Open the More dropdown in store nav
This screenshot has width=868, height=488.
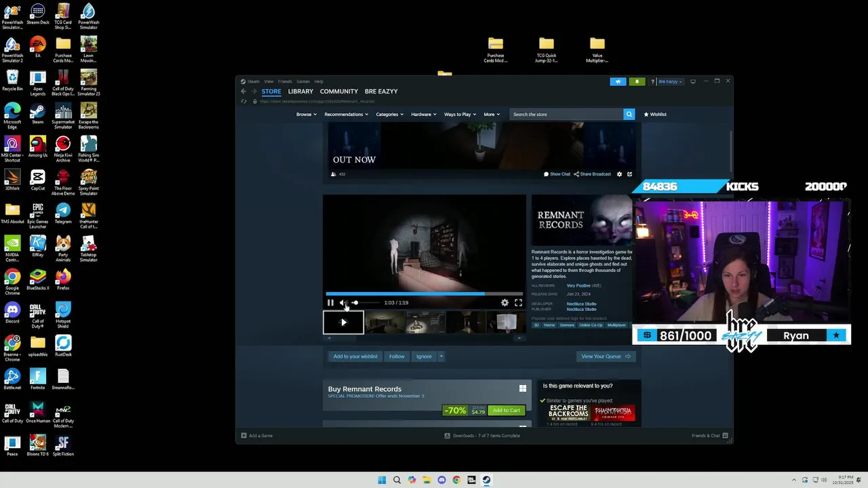pyautogui.click(x=492, y=115)
